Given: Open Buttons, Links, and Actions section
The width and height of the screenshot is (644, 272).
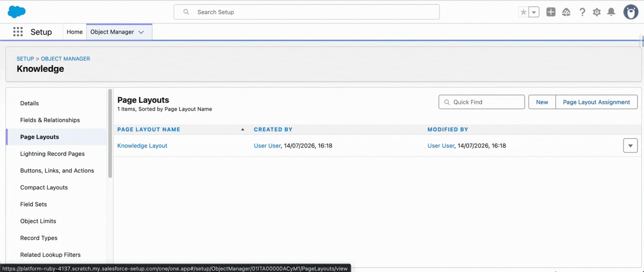Looking at the screenshot, I should tap(56, 171).
